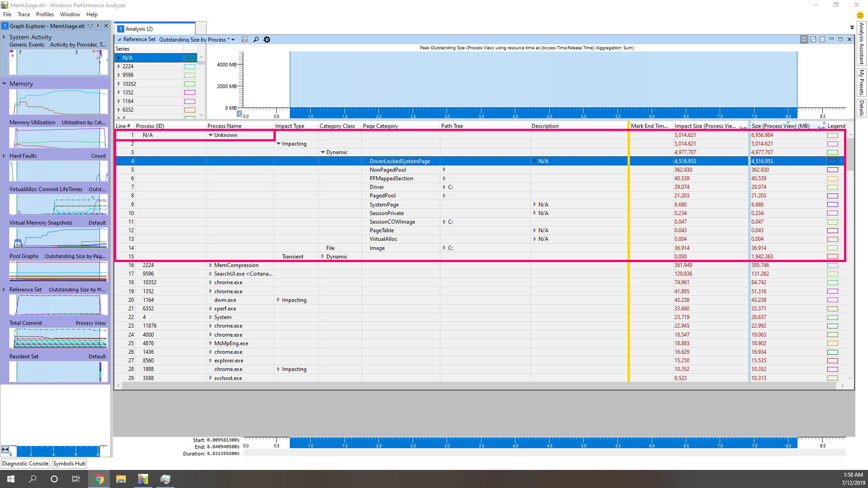Toggle series 2224 color box
This screenshot has height=488, width=868.
click(x=190, y=66)
